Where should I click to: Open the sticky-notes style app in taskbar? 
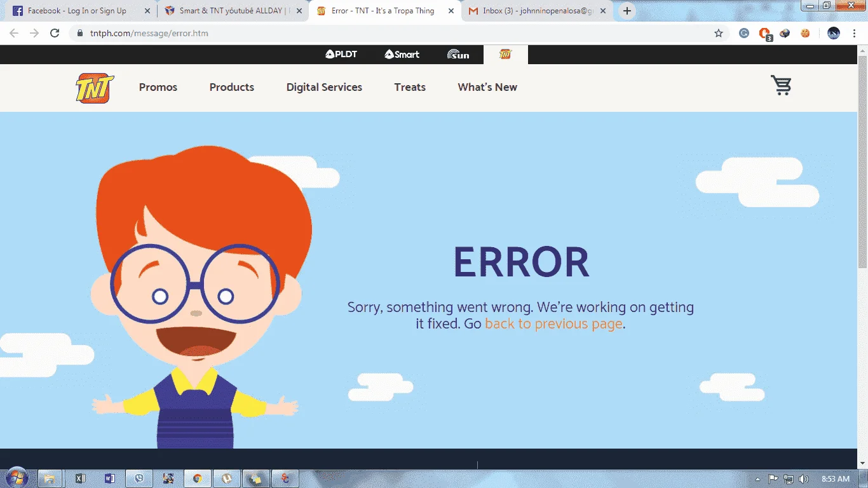pos(255,478)
